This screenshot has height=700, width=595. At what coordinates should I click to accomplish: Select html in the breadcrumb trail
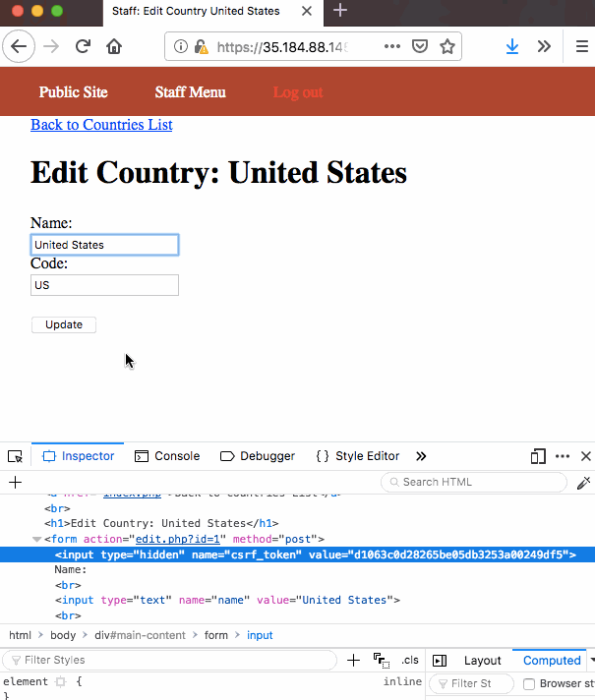[x=20, y=635]
